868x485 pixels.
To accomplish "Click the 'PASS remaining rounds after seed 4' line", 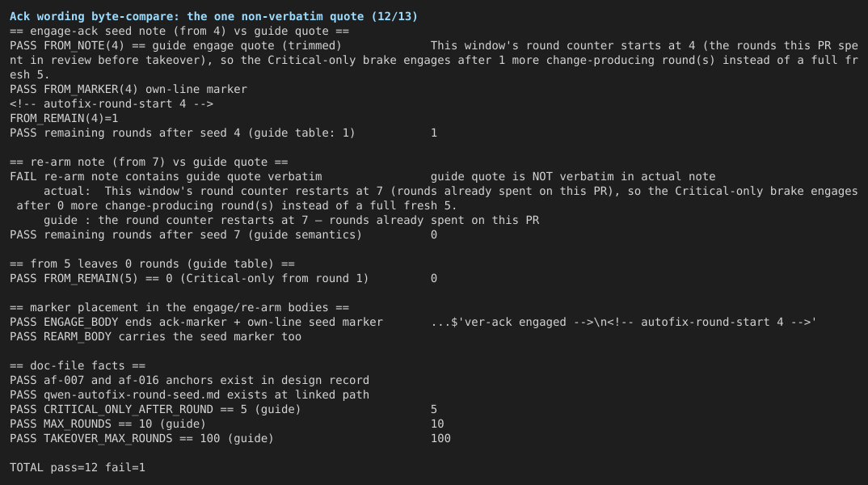I will pos(182,133).
